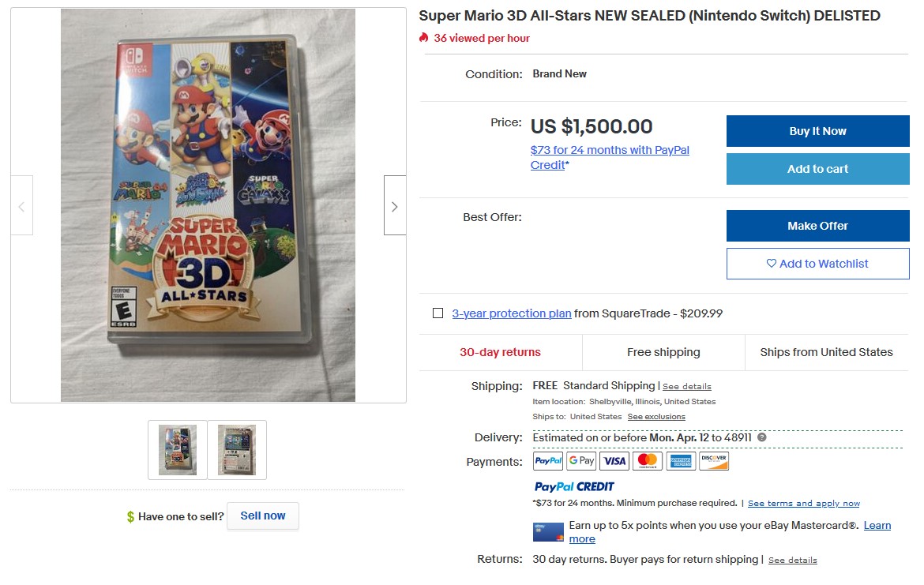
Task: Click the Visa card icon
Action: coord(614,460)
